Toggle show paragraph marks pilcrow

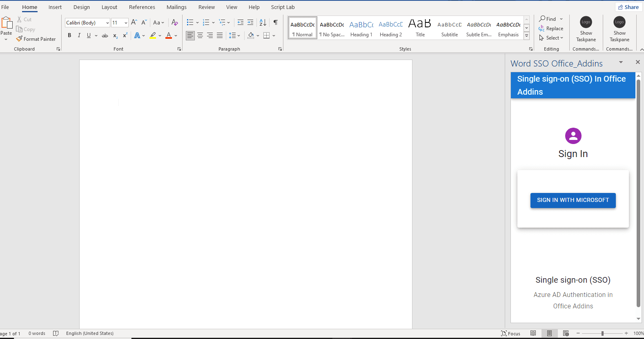coord(276,22)
